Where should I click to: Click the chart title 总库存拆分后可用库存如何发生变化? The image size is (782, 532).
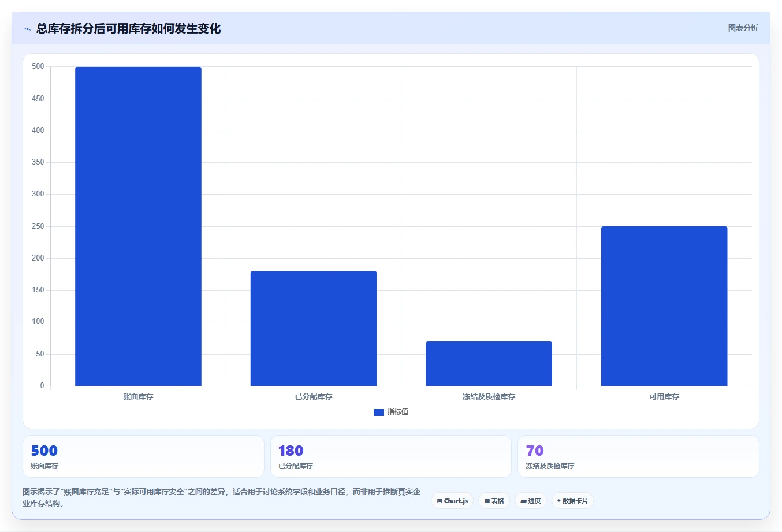click(128, 29)
